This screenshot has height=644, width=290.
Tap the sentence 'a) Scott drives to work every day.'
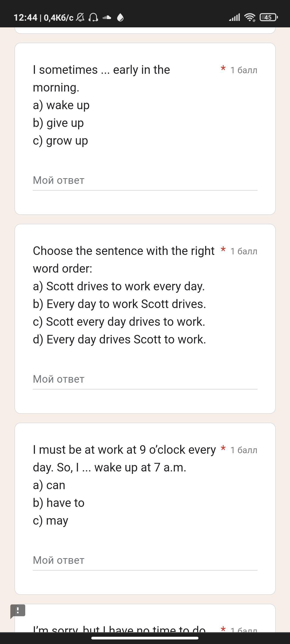[119, 286]
